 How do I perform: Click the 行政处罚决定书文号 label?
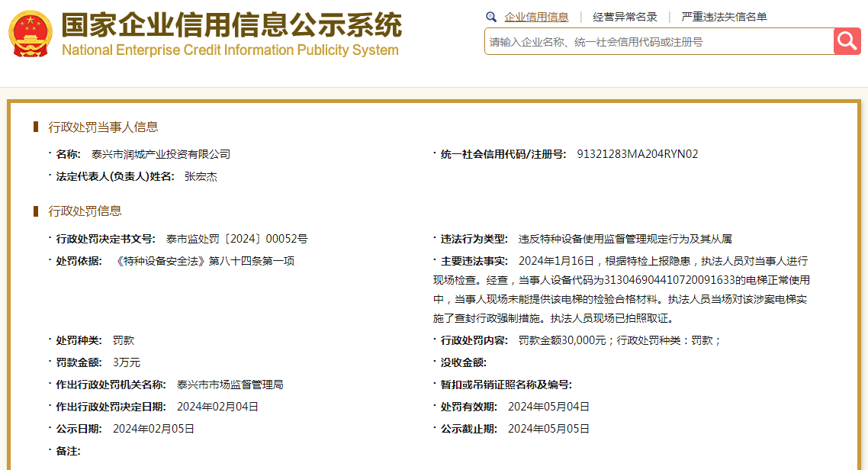tap(106, 239)
